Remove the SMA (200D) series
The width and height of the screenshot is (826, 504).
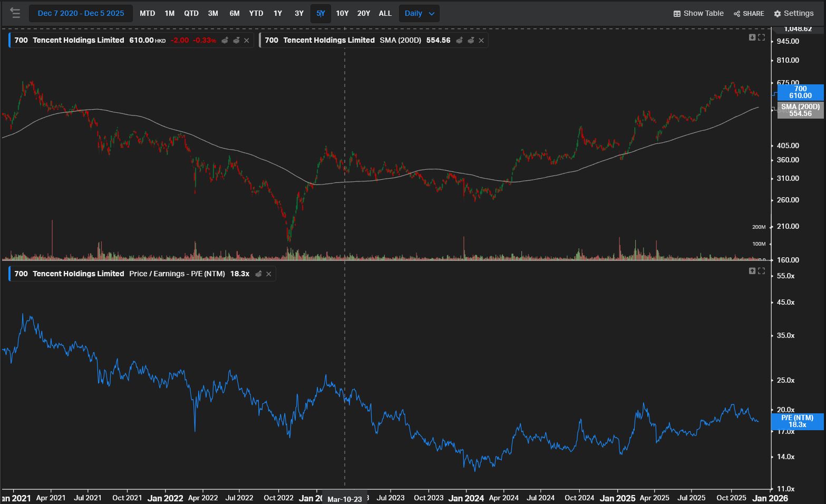point(481,40)
